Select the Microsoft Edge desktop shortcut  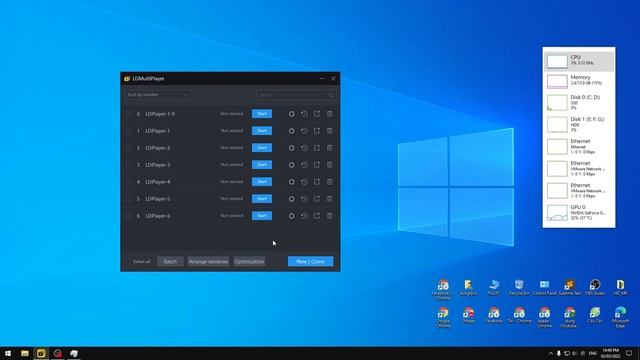point(620,318)
